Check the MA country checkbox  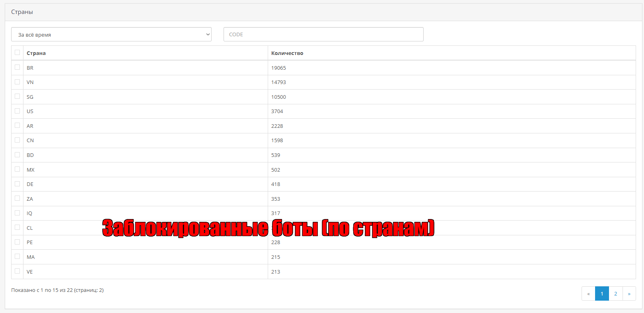pyautogui.click(x=17, y=256)
